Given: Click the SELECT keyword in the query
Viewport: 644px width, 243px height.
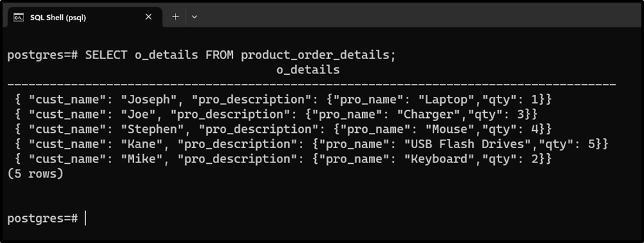Looking at the screenshot, I should point(106,55).
